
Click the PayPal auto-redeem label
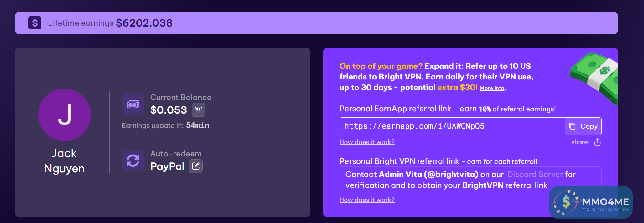pyautogui.click(x=167, y=166)
